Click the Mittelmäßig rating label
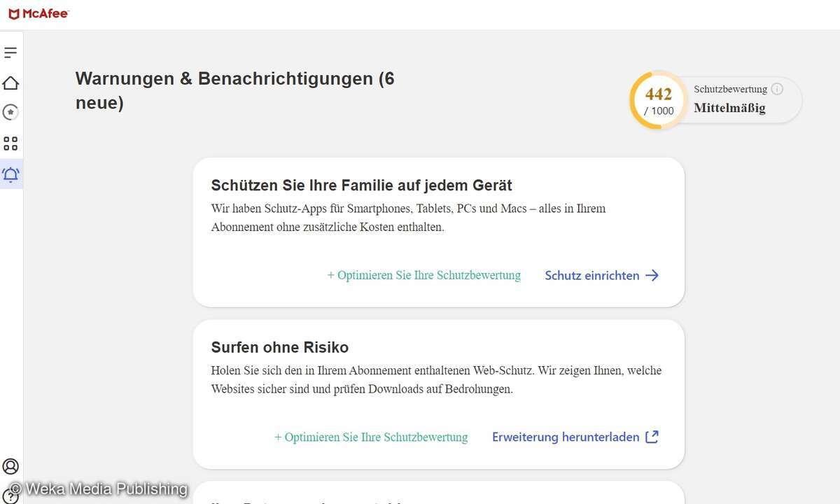 [729, 108]
